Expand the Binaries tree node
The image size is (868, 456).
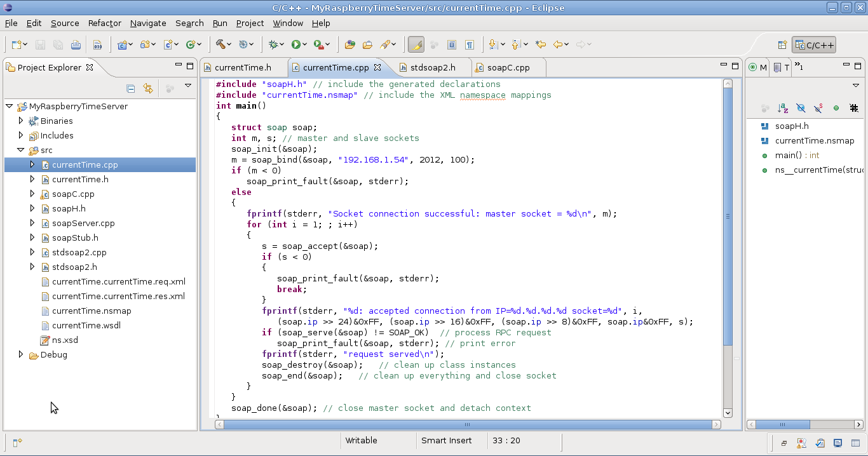tap(20, 121)
